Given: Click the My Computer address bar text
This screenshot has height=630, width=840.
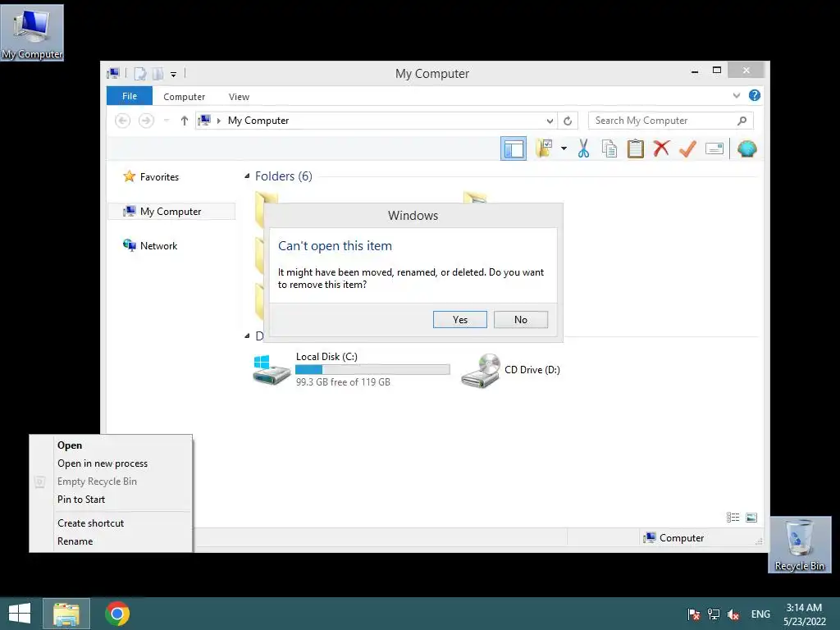Looking at the screenshot, I should click(x=258, y=121).
